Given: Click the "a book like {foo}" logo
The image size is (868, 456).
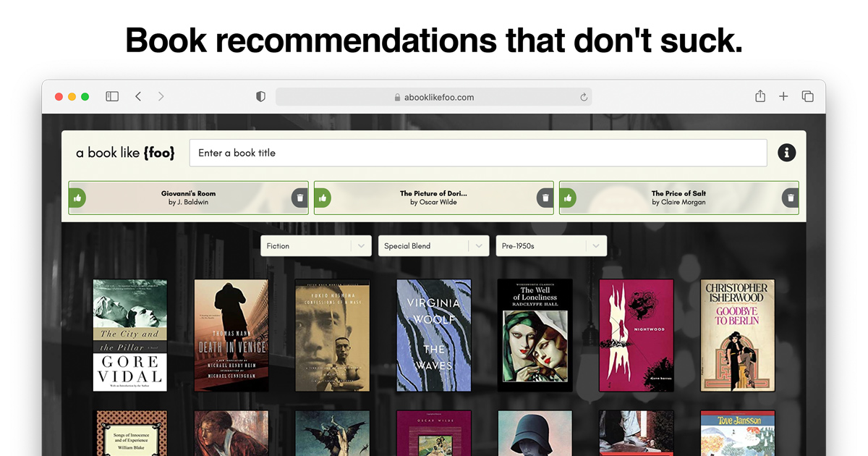Looking at the screenshot, I should click(125, 153).
